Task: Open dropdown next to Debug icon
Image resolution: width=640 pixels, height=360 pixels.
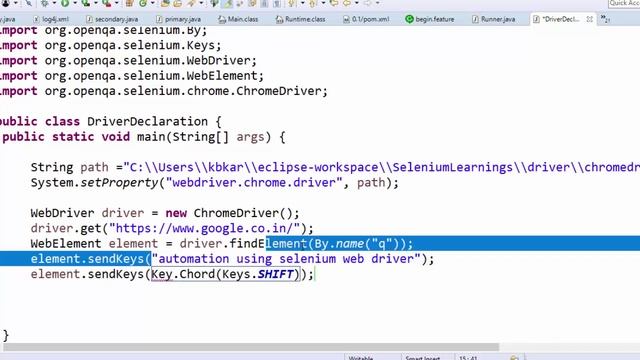Action: tap(54, 3)
